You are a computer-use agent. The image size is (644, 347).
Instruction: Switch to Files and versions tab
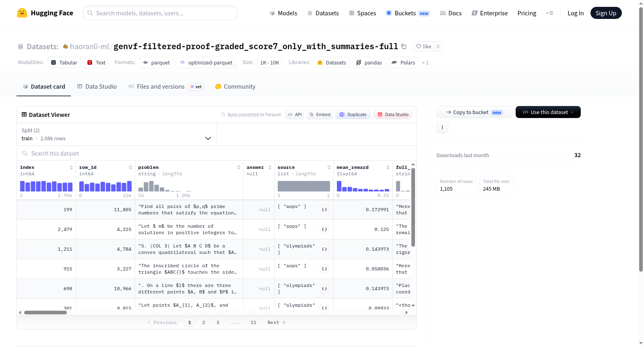pos(166,87)
